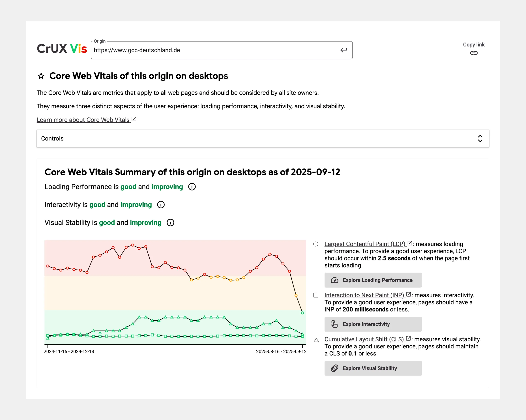Click external link icon beside LCP link
The width and height of the screenshot is (526, 420).
[410, 243]
